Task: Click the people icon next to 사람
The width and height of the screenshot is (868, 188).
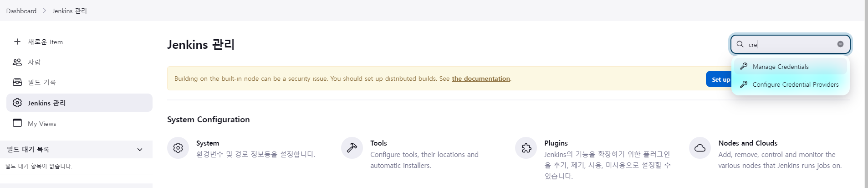Action: tap(17, 62)
